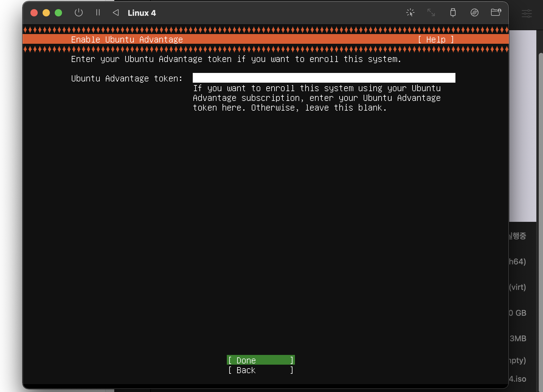Select the Back button

pos(261,370)
